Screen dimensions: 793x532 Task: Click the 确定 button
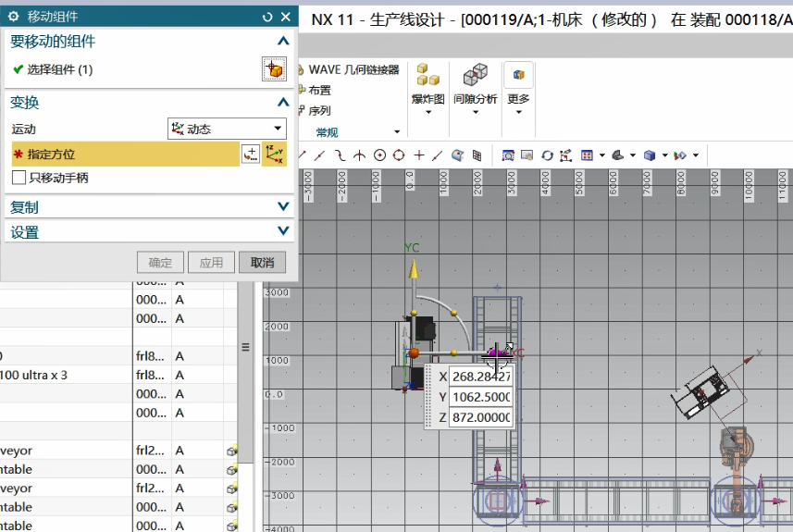tap(160, 263)
